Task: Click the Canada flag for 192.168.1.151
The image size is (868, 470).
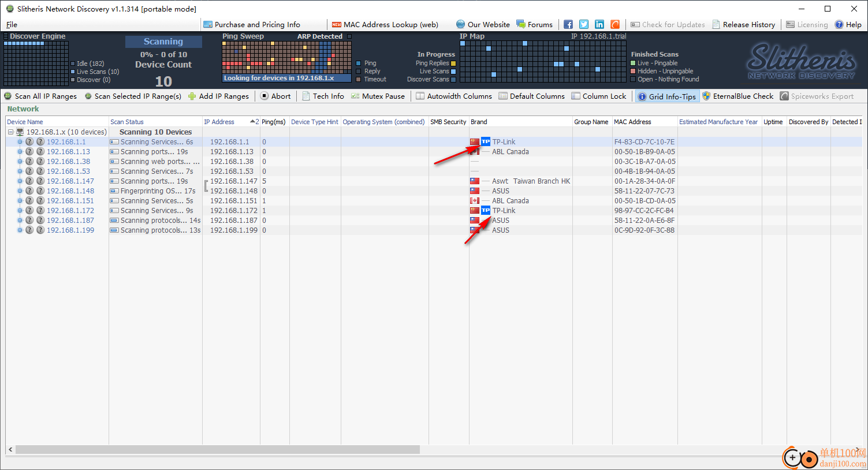Action: coord(475,201)
